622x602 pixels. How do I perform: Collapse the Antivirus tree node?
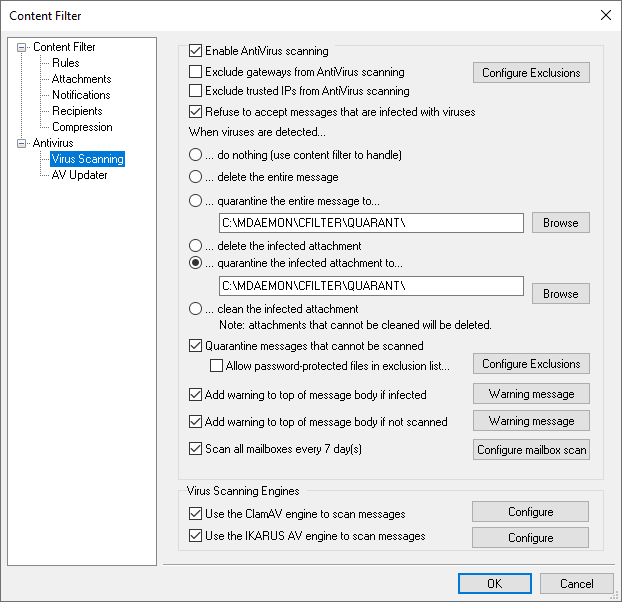(x=23, y=143)
